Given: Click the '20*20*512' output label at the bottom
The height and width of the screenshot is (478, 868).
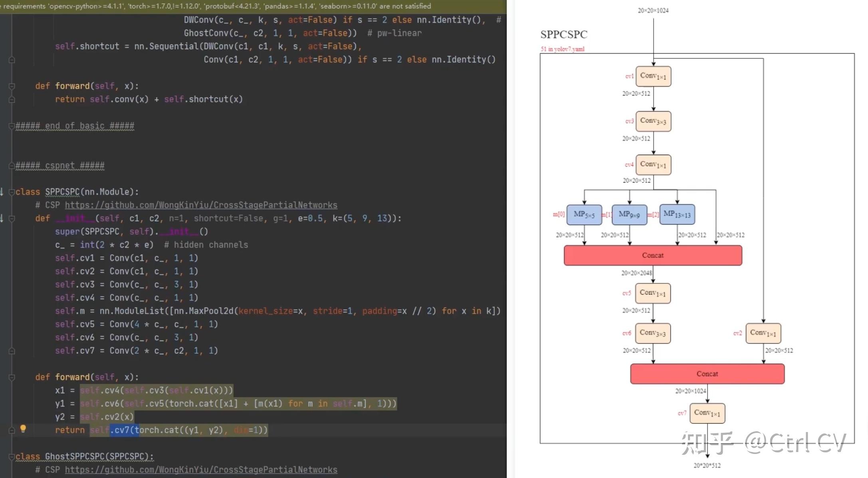Looking at the screenshot, I should coord(707,465).
